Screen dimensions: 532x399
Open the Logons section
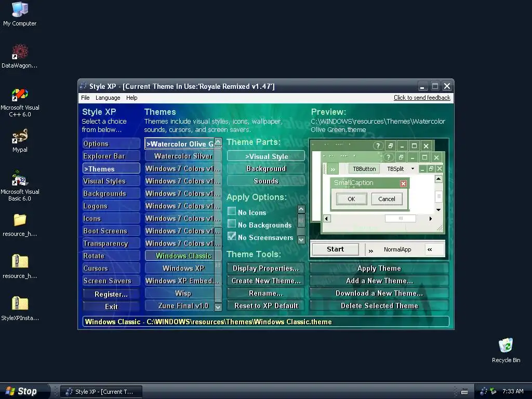pos(111,206)
